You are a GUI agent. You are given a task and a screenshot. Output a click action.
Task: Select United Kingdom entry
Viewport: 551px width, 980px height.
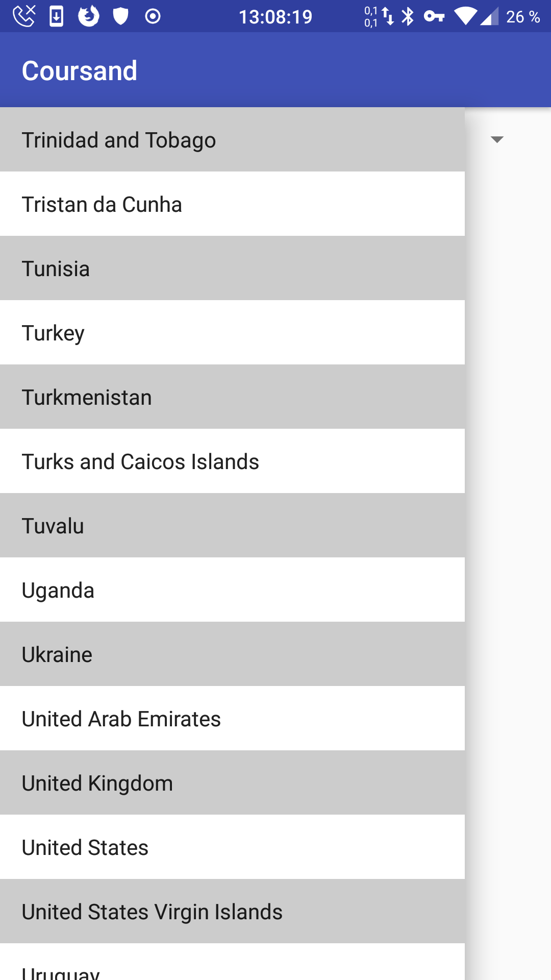click(x=232, y=783)
